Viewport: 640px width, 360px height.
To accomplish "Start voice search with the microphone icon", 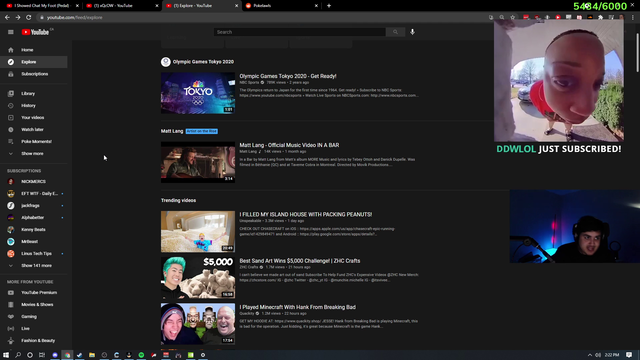I will [412, 32].
